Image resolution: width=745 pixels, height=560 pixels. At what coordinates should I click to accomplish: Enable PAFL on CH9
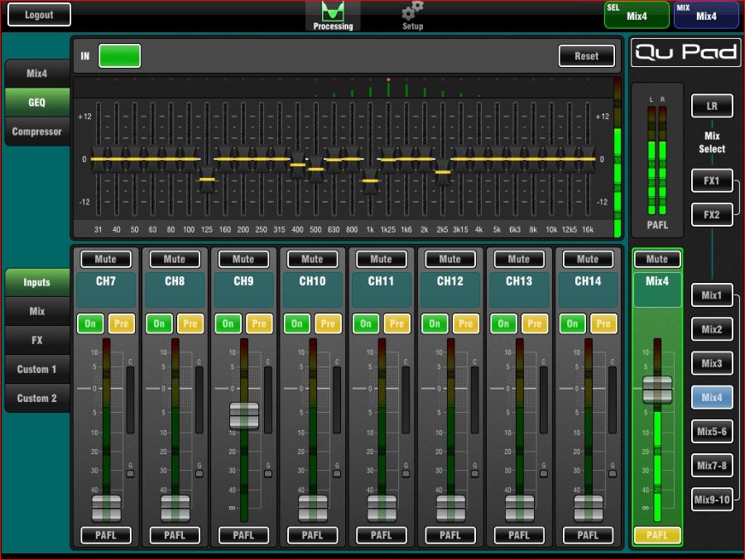pyautogui.click(x=243, y=535)
